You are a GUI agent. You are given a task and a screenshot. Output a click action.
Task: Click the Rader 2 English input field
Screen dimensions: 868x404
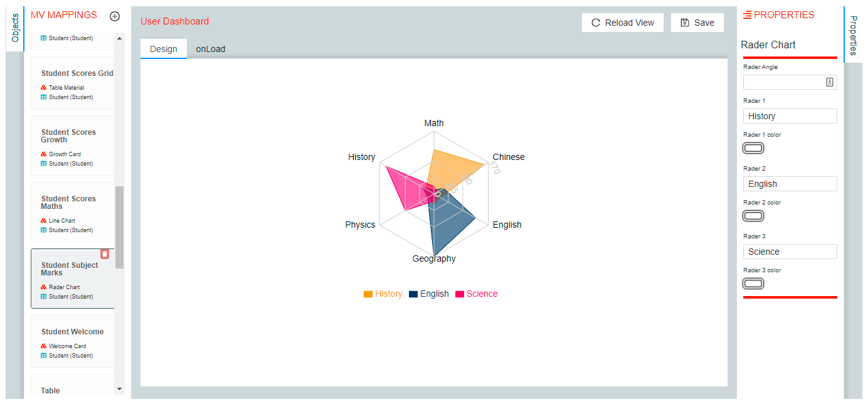click(790, 184)
